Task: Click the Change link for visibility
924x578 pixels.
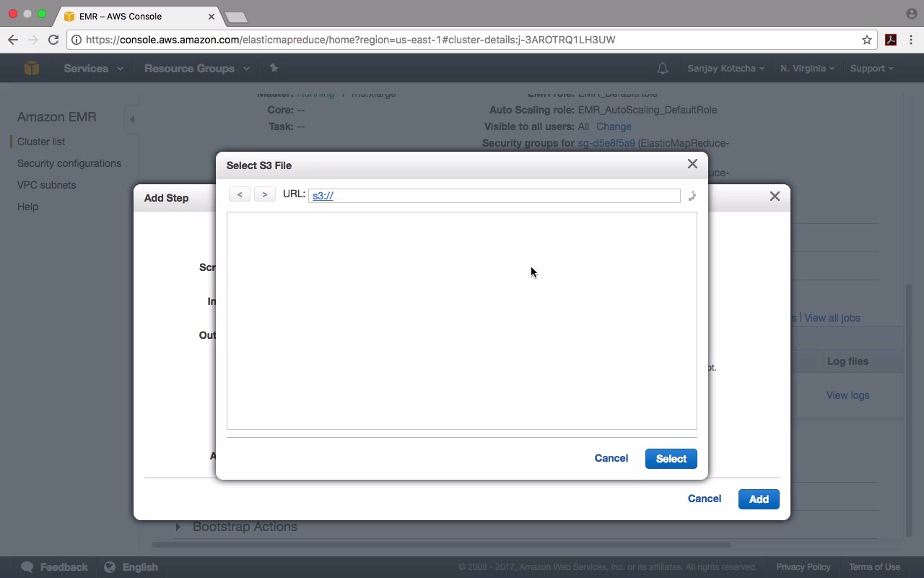Action: tap(614, 126)
